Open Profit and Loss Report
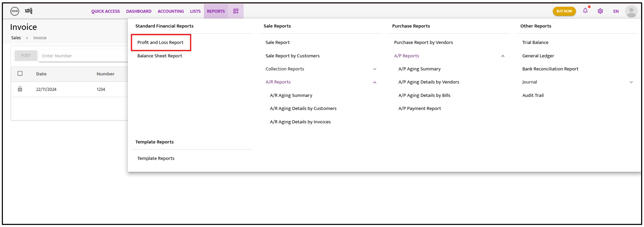This screenshot has width=644, height=227. [160, 42]
